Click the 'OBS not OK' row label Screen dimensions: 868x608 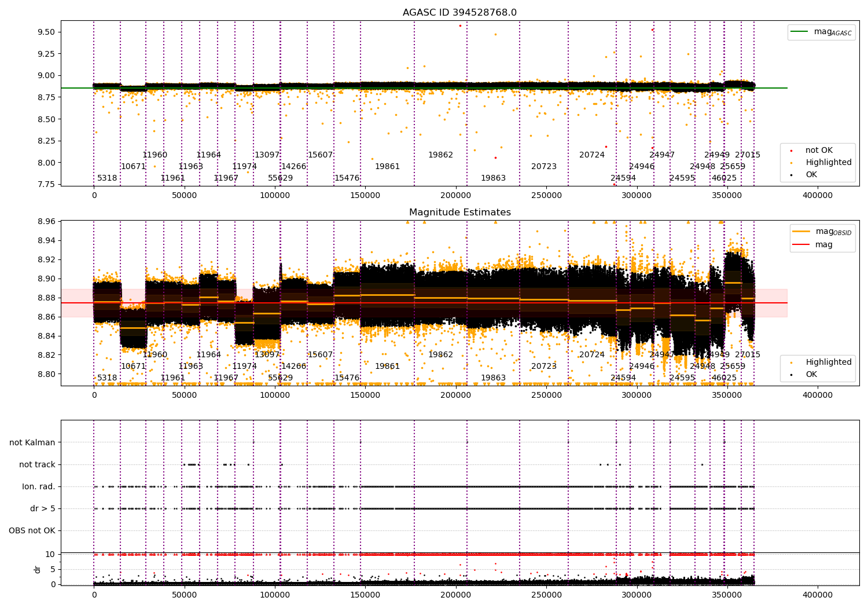coord(32,531)
